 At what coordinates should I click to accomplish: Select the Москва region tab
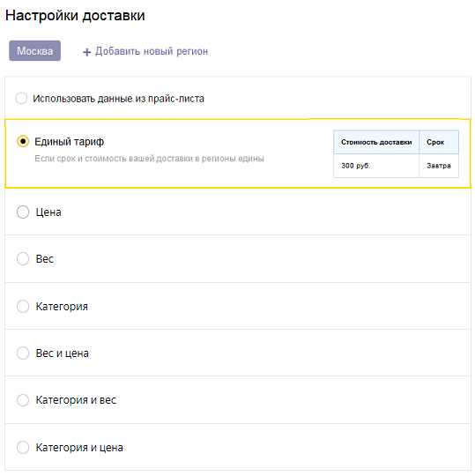point(35,51)
